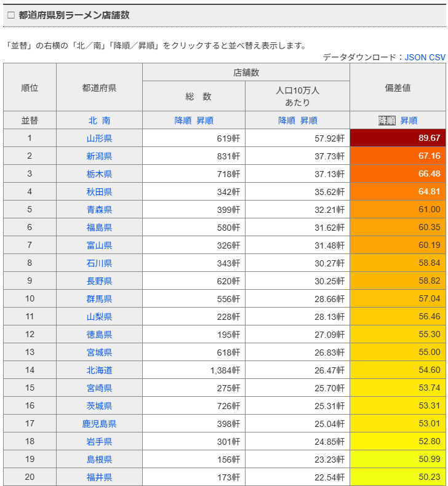
Task: Click the square icon before the section title
Action: pyautogui.click(x=11, y=15)
